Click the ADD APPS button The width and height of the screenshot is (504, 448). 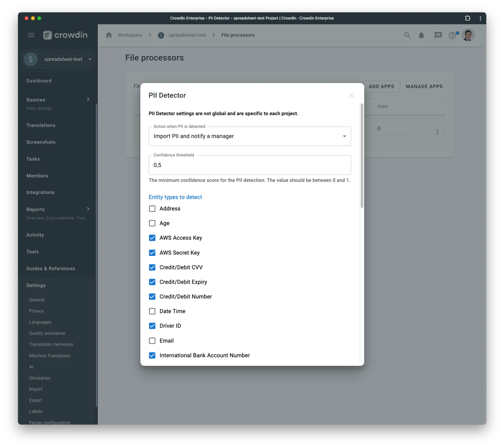[381, 87]
